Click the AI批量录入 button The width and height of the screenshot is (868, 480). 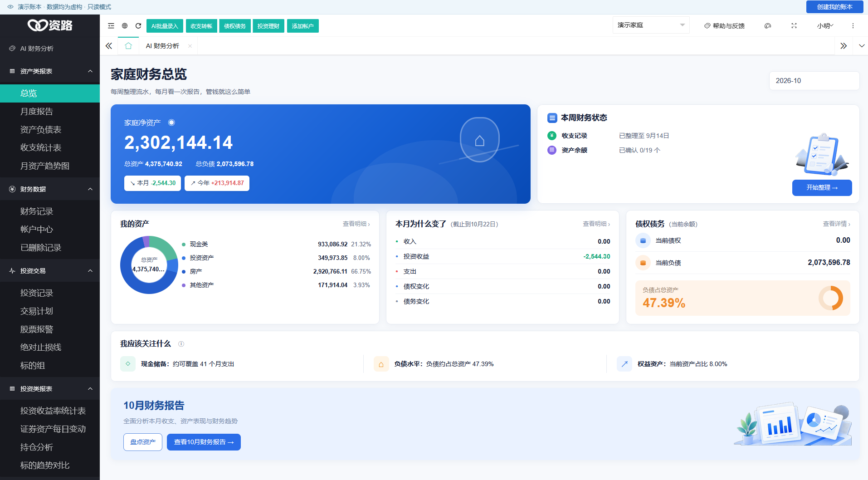pyautogui.click(x=165, y=26)
